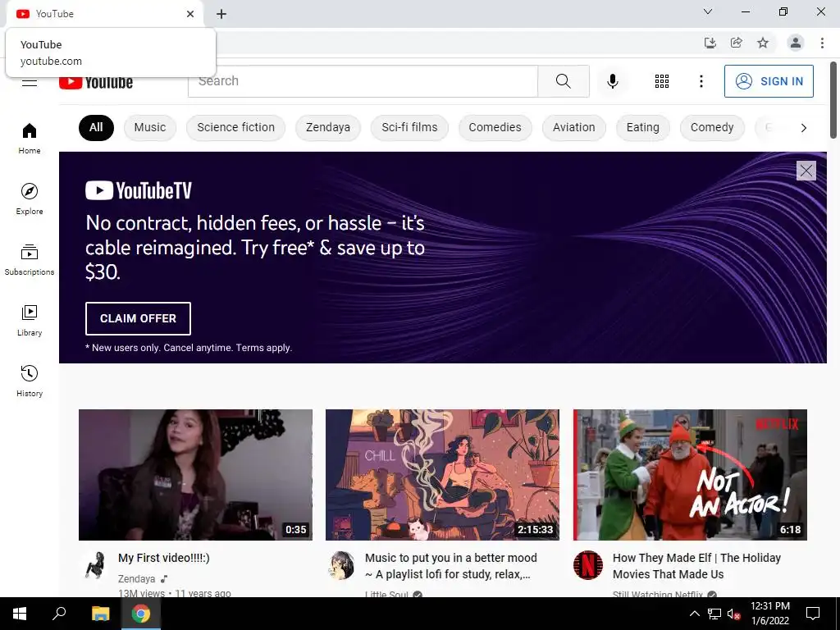The width and height of the screenshot is (840, 630).
Task: Select the Sci-fi films chip
Action: [409, 127]
